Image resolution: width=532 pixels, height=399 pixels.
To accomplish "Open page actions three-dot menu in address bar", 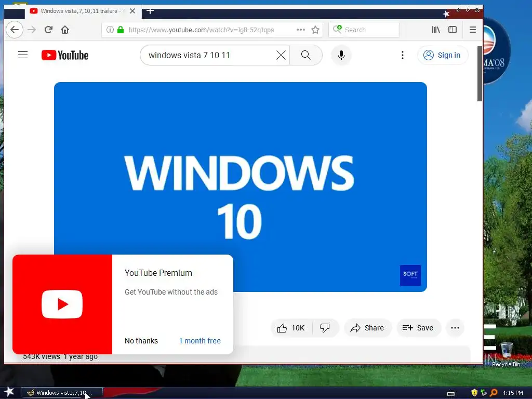I will (301, 30).
